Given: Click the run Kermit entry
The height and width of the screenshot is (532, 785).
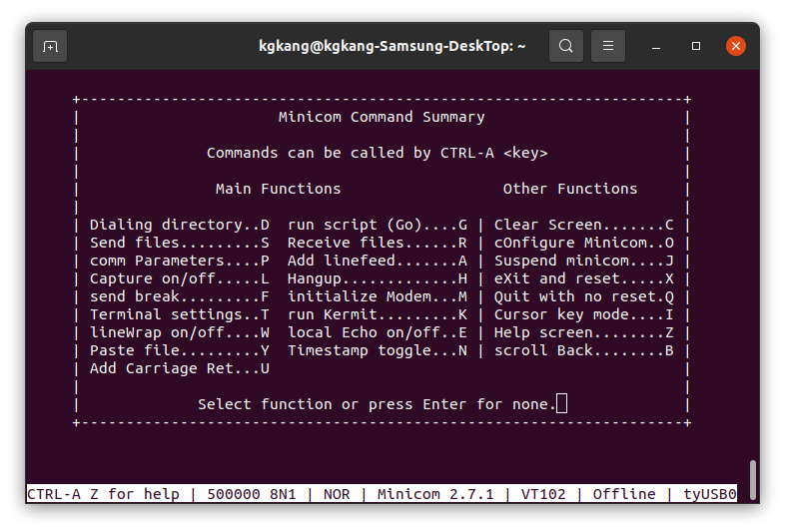Looking at the screenshot, I should click(377, 314).
